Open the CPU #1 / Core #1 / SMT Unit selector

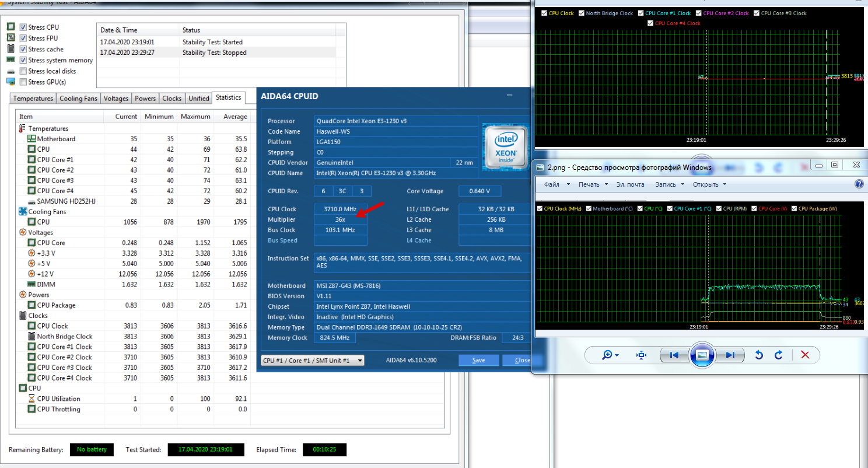pos(313,361)
